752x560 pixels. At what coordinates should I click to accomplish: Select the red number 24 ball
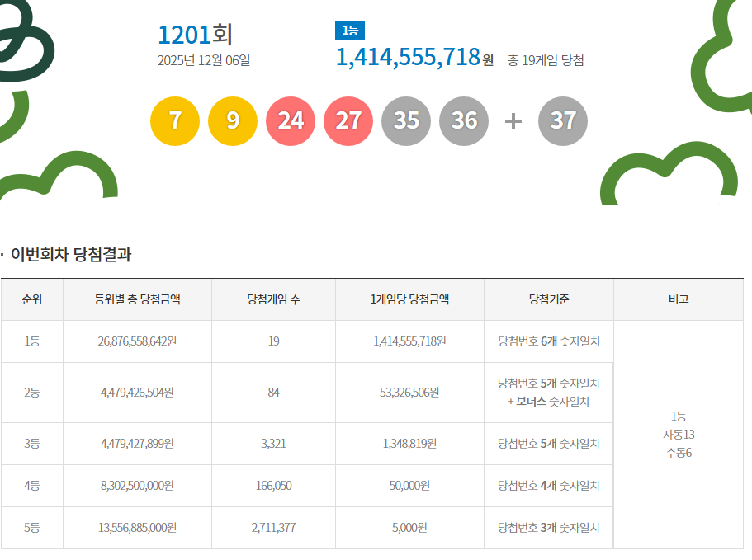[x=291, y=120]
